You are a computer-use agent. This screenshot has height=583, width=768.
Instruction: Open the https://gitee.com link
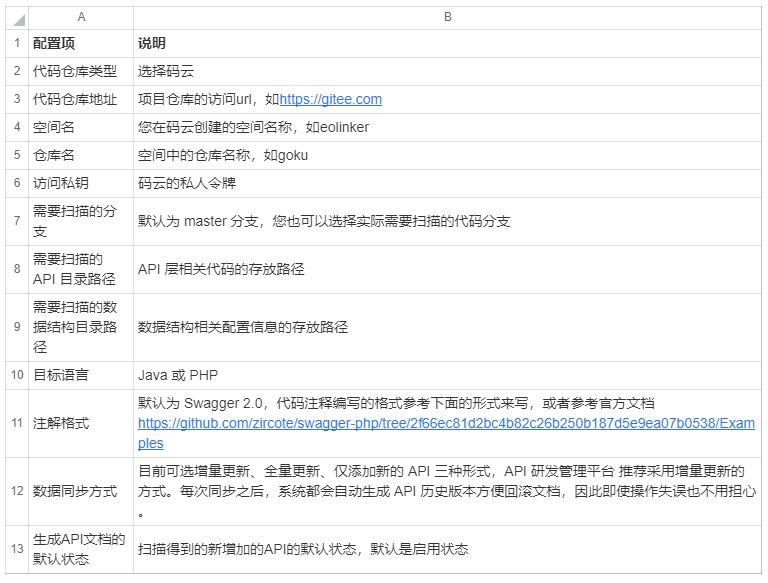330,100
